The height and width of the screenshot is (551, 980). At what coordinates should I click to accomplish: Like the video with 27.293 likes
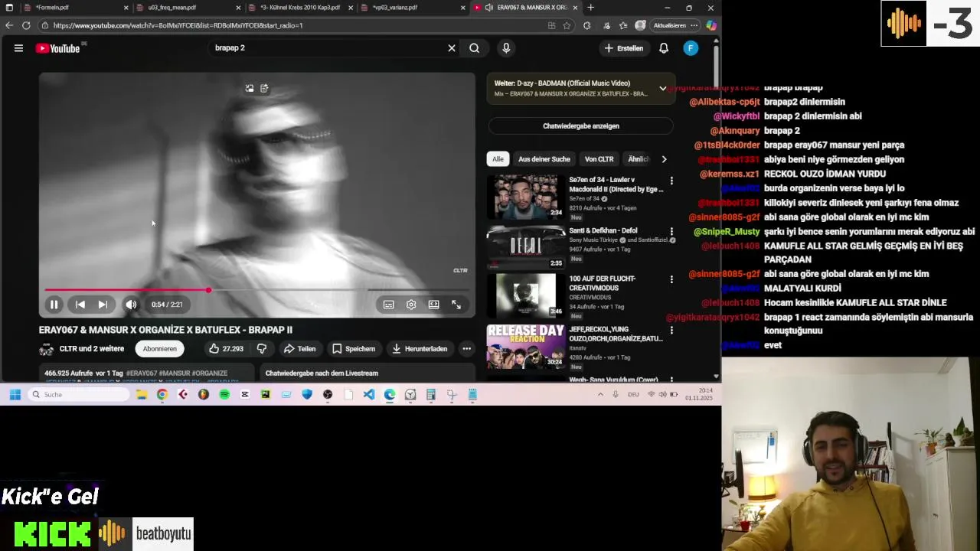[226, 349]
